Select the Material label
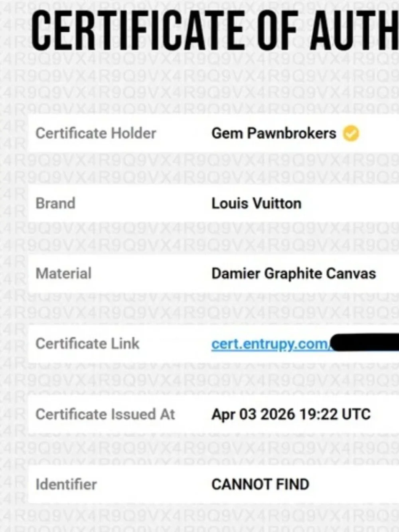Image resolution: width=399 pixels, height=532 pixels. [63, 273]
